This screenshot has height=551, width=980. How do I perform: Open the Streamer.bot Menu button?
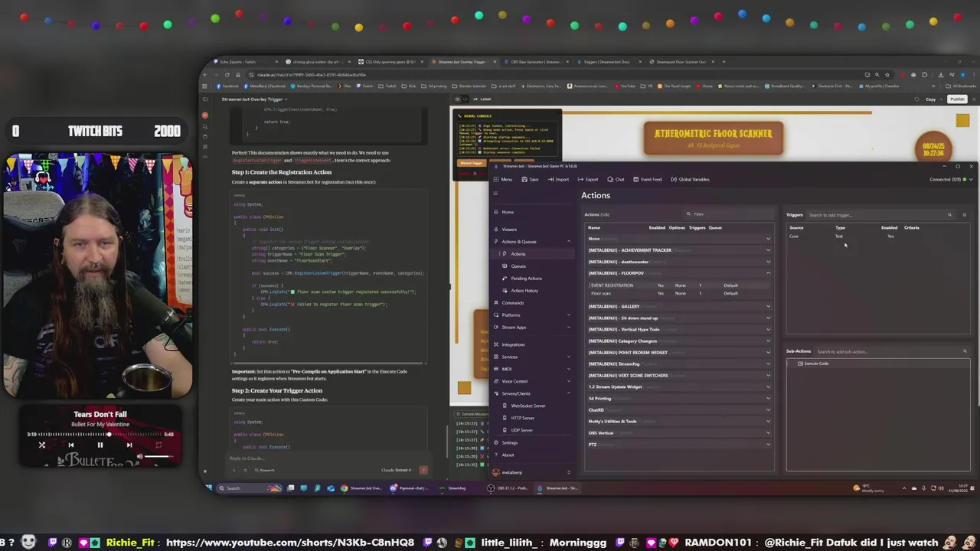503,179
